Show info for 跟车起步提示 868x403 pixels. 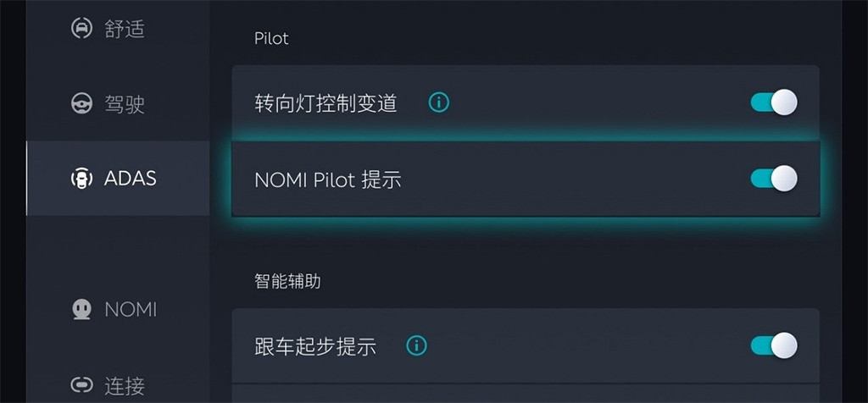pos(417,346)
